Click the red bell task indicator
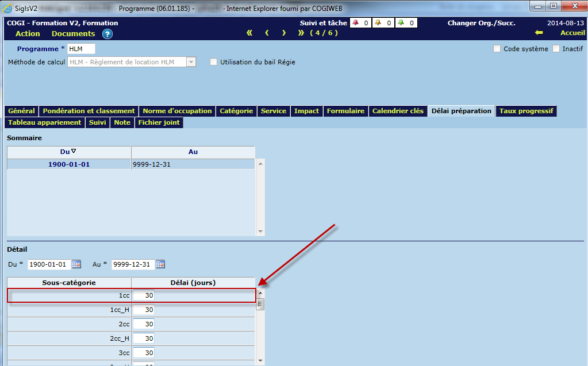Screen dimensions: 588x366 [355, 23]
